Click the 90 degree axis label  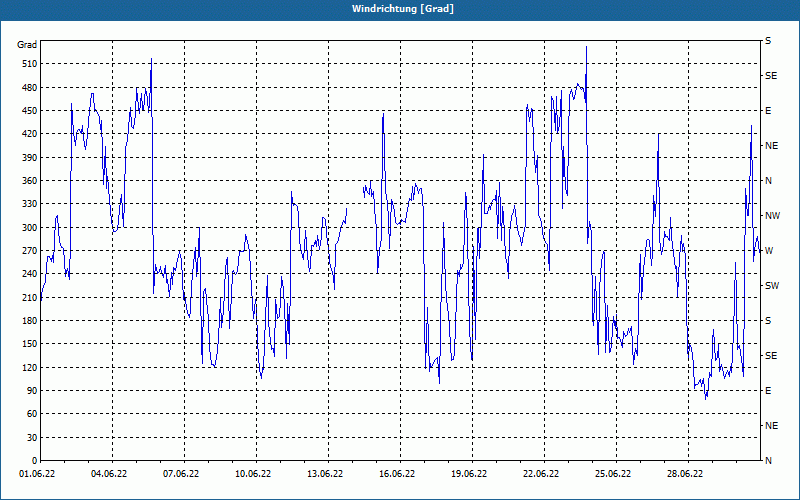pos(32,391)
